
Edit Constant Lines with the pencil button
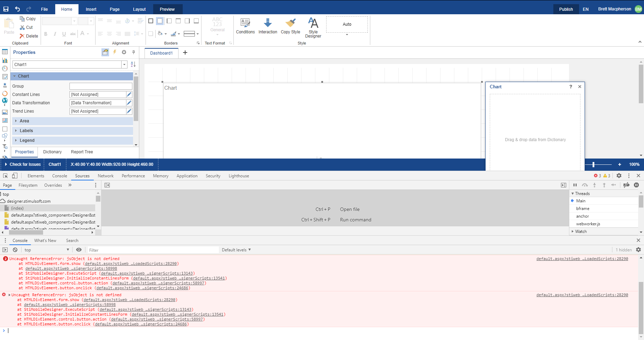tap(129, 95)
